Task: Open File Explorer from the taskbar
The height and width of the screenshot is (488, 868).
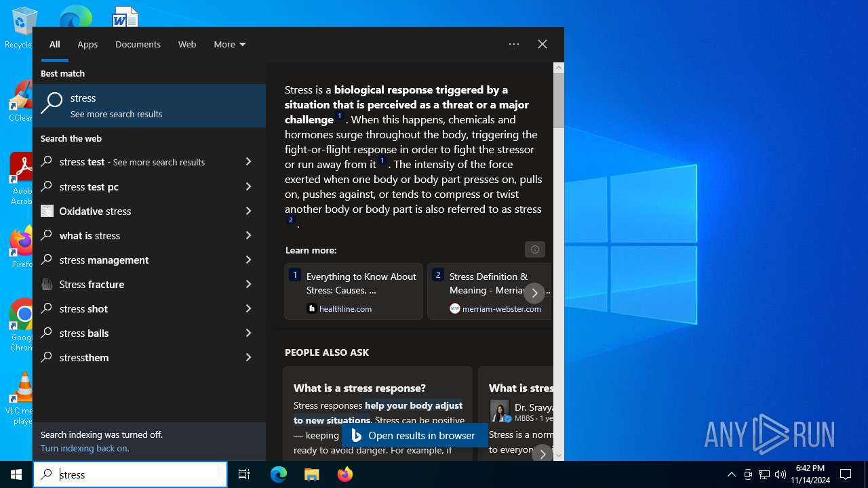Action: (311, 474)
